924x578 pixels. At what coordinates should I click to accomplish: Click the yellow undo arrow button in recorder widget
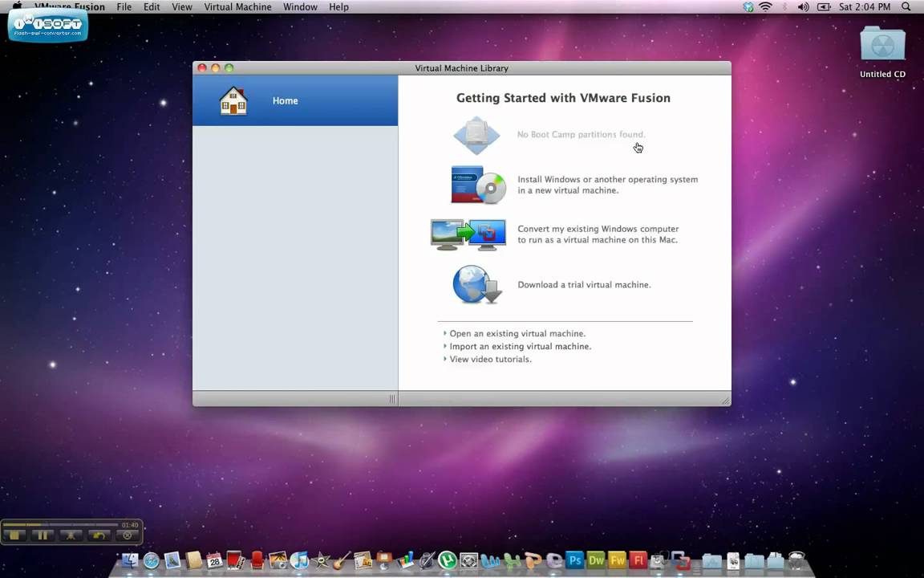tap(99, 535)
